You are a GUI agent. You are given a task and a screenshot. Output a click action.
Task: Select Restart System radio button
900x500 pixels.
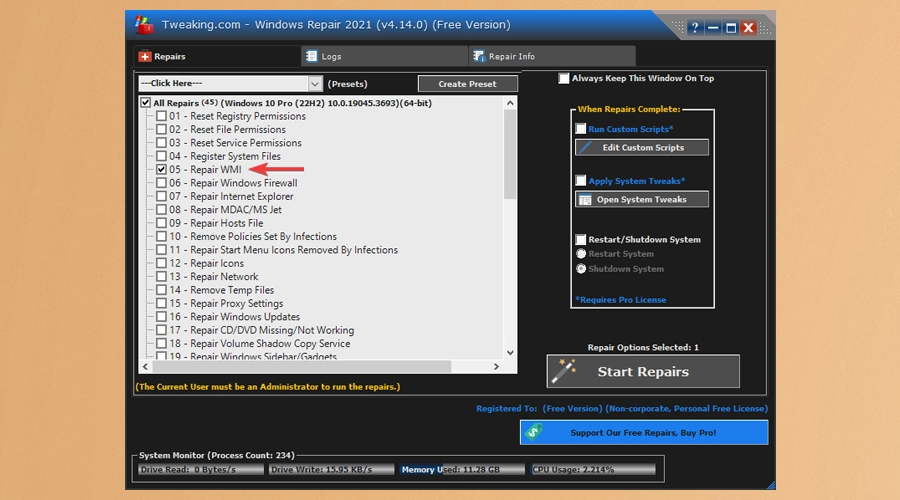581,254
